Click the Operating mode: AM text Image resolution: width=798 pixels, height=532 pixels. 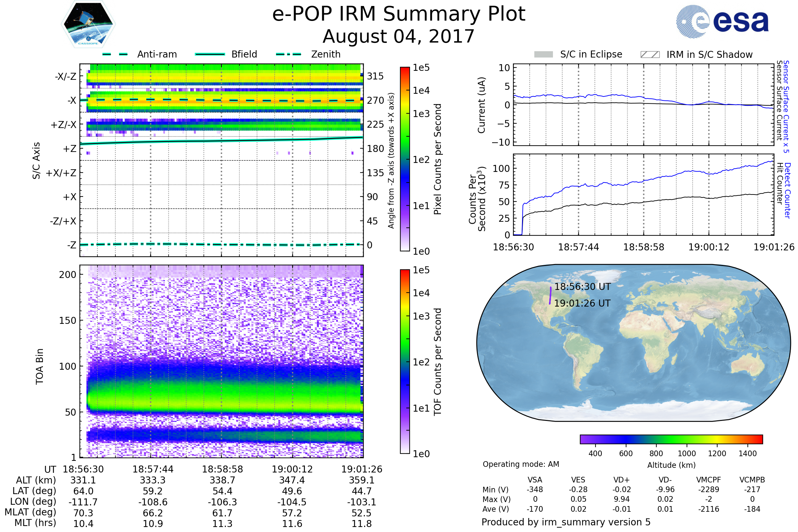pos(521,464)
